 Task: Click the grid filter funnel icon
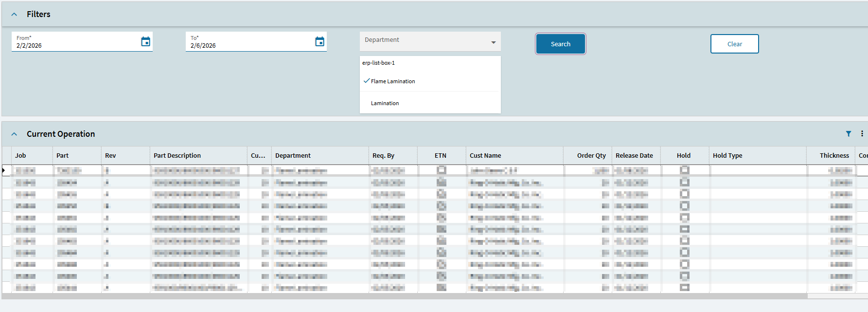pyautogui.click(x=849, y=134)
